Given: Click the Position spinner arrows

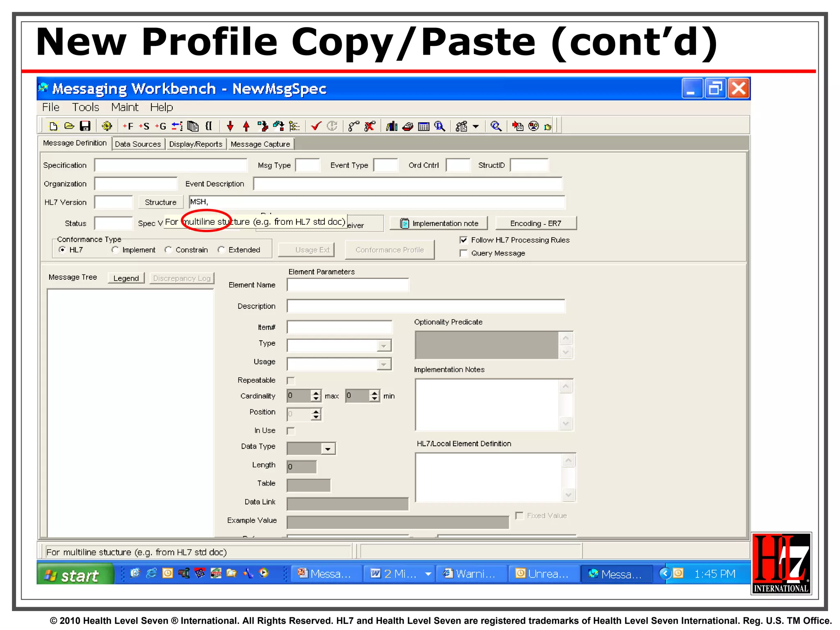Looking at the screenshot, I should [316, 414].
